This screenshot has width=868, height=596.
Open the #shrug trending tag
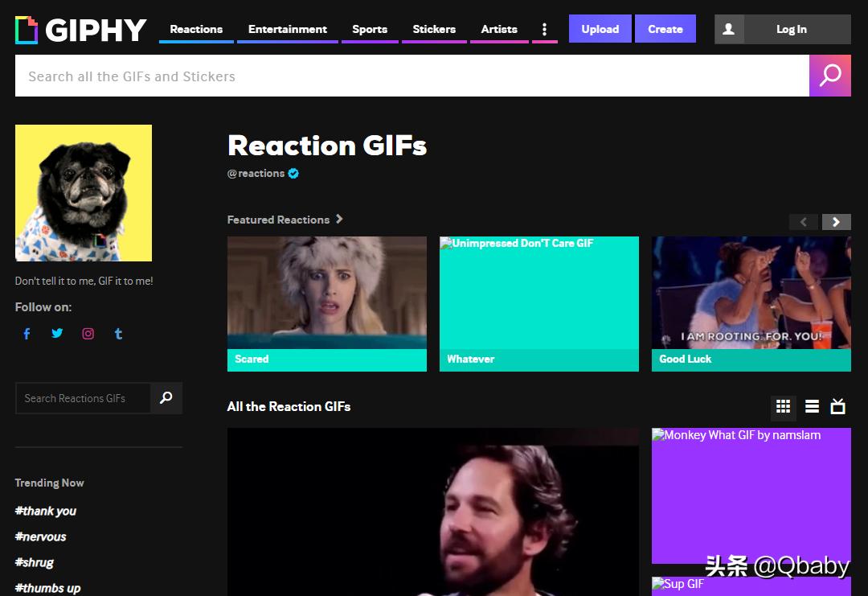tap(35, 563)
